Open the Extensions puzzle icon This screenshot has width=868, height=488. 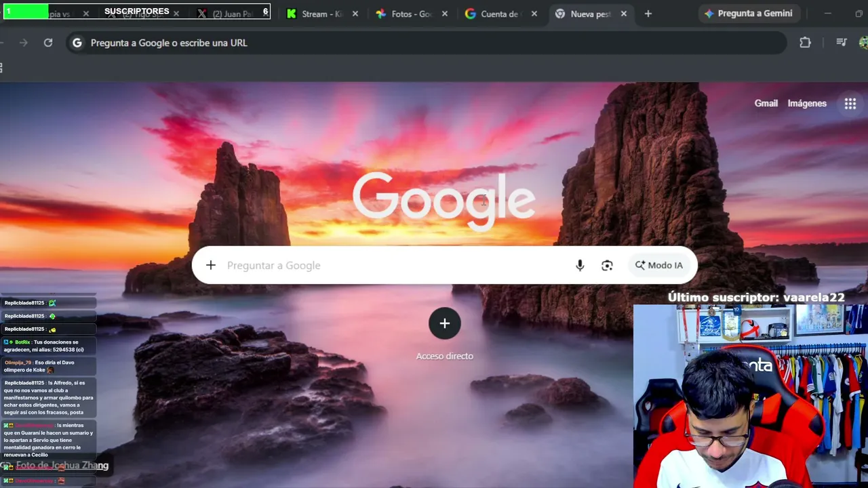tap(805, 43)
